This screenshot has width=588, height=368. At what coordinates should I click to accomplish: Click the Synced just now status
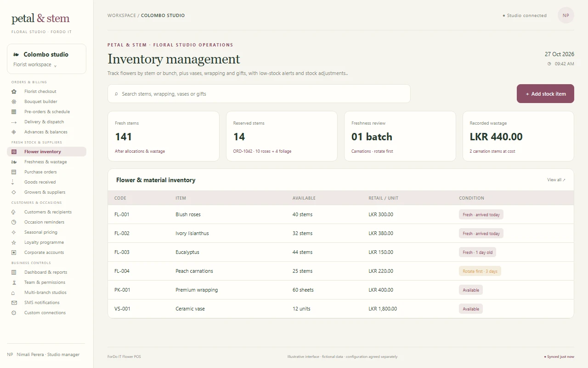(x=559, y=357)
